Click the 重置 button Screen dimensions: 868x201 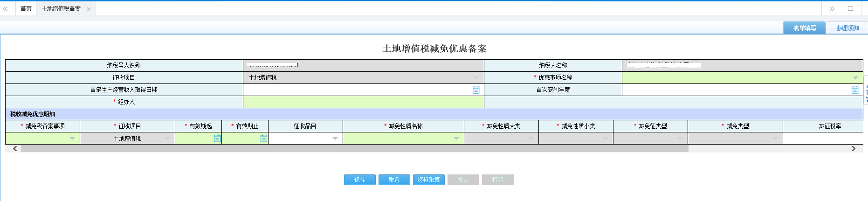[394, 180]
